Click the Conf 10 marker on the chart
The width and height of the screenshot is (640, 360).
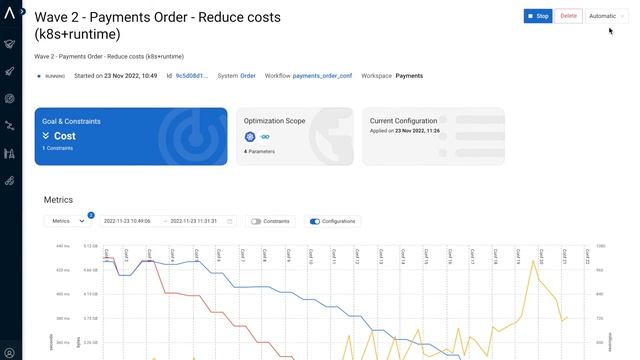(311, 256)
